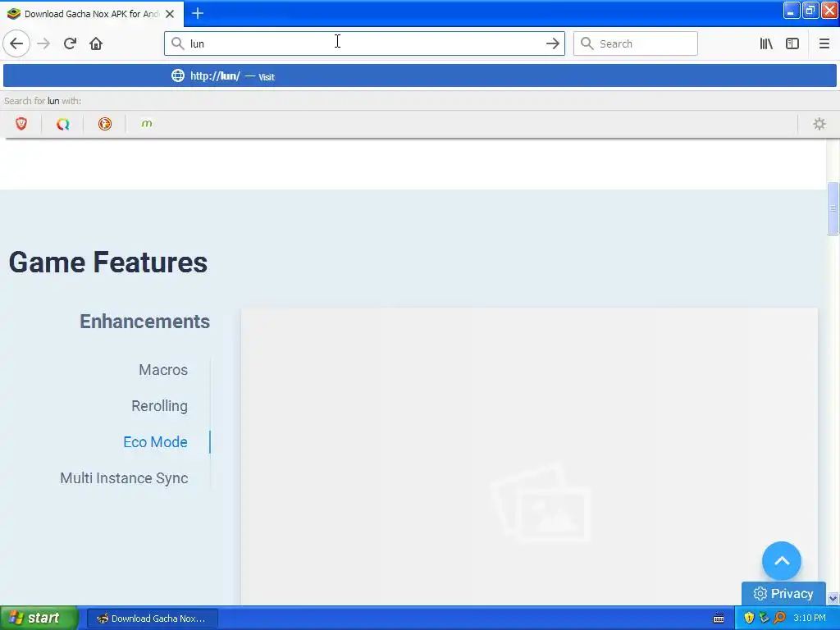Click the Go arrow in address bar
840x630 pixels.
click(x=552, y=44)
